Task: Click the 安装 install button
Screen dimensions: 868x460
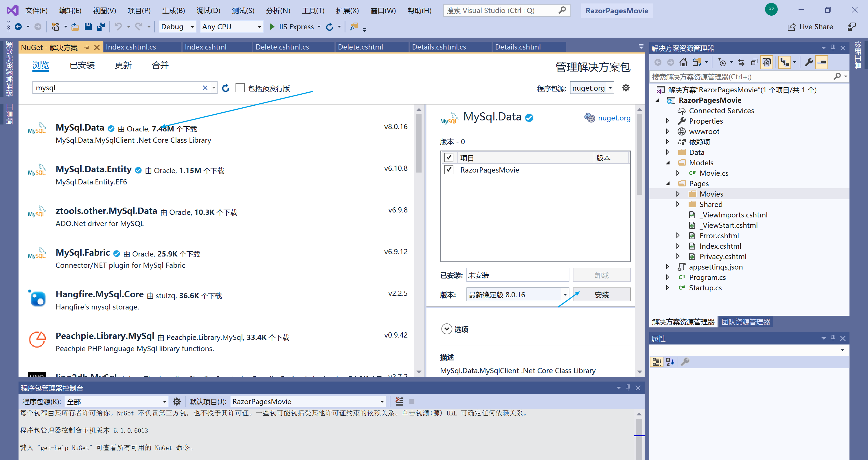Action: 602,295
